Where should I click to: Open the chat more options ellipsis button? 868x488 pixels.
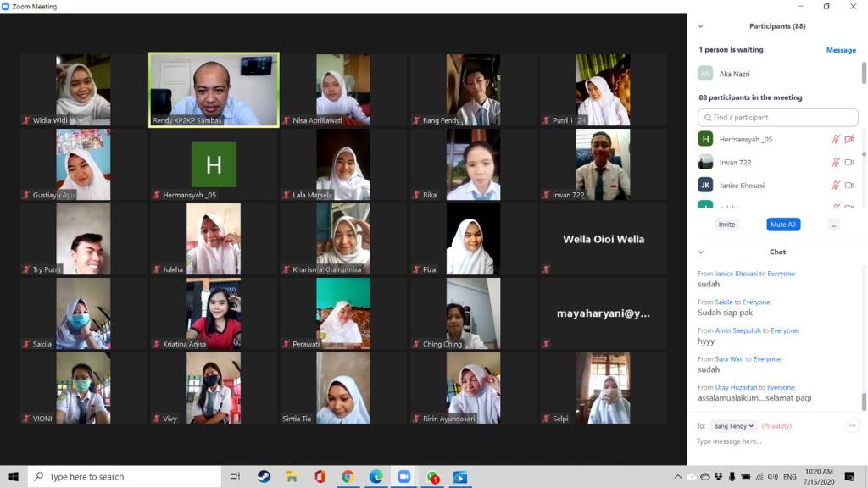853,426
